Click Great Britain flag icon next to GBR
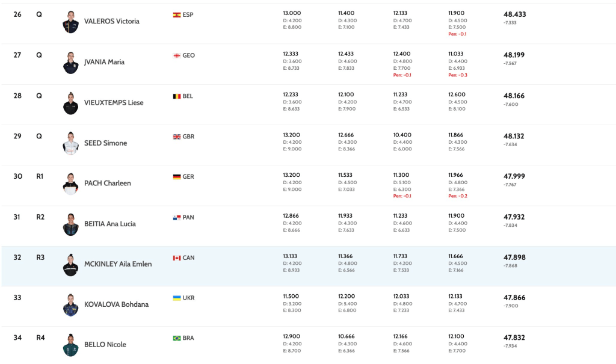Screen dimensions: 616x364 click(177, 137)
